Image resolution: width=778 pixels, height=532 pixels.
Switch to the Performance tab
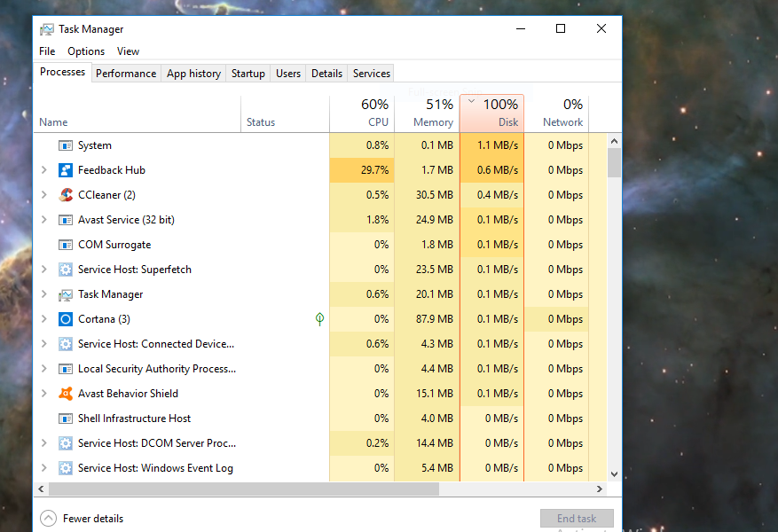(x=126, y=73)
